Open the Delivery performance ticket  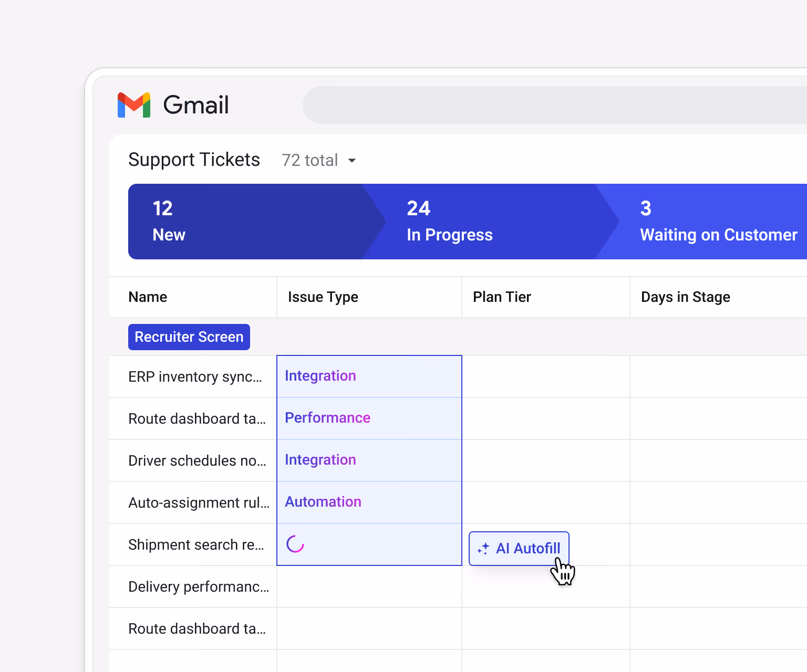(199, 587)
